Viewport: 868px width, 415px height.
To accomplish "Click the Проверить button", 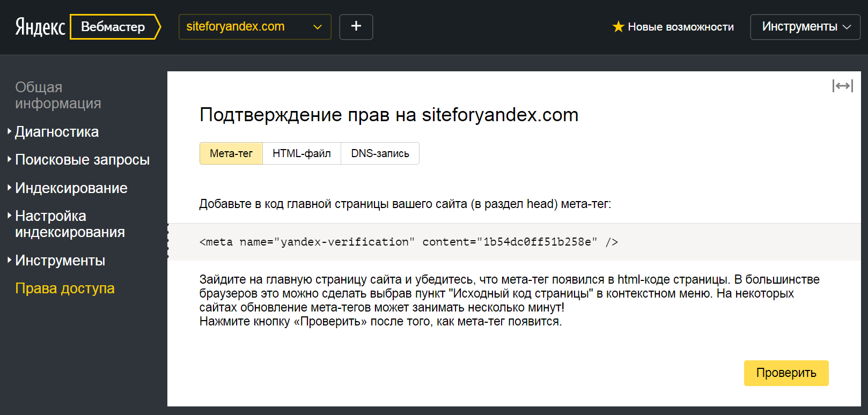I will pos(786,373).
